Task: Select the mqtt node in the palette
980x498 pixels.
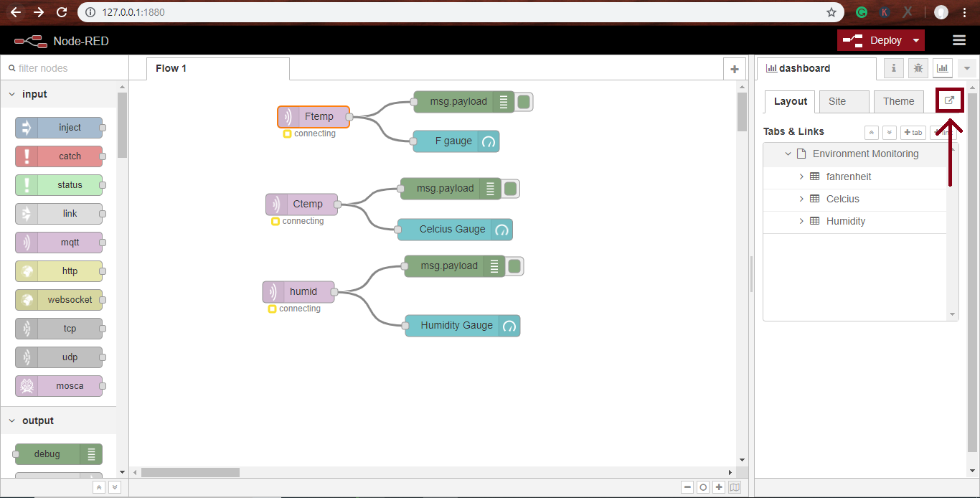Action: point(59,243)
